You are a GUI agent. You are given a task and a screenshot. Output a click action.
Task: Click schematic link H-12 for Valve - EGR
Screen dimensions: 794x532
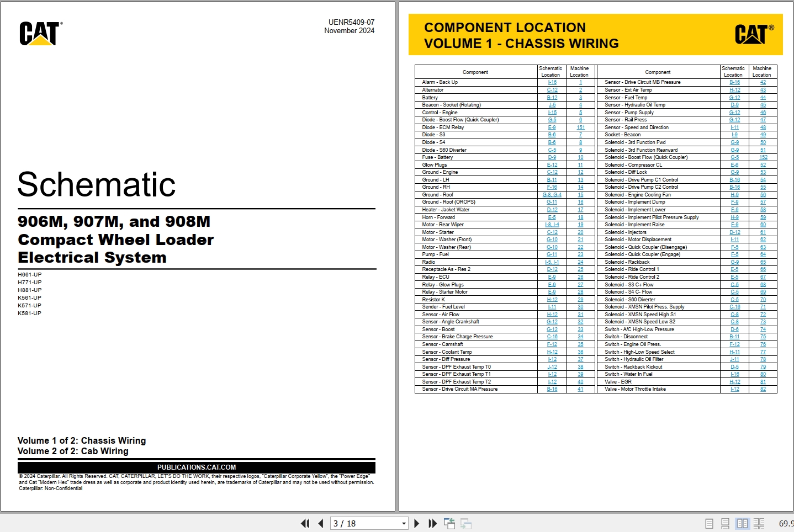[x=735, y=382]
